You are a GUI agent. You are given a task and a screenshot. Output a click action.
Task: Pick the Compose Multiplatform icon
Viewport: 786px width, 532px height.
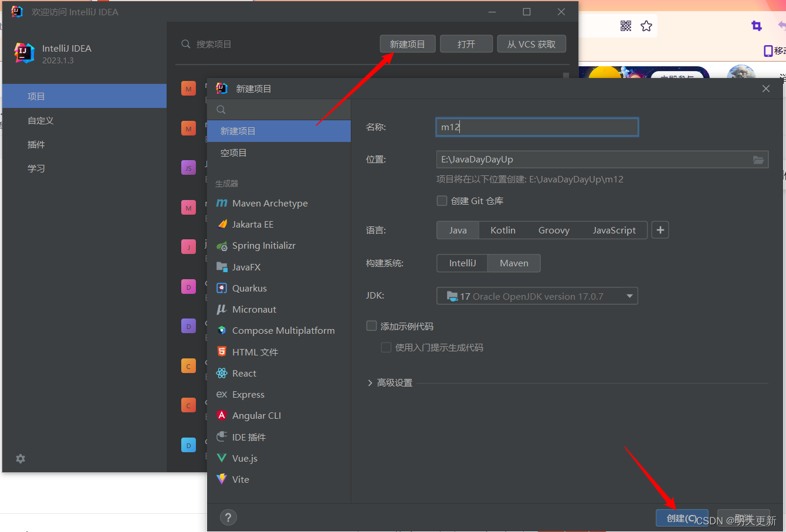click(x=222, y=330)
